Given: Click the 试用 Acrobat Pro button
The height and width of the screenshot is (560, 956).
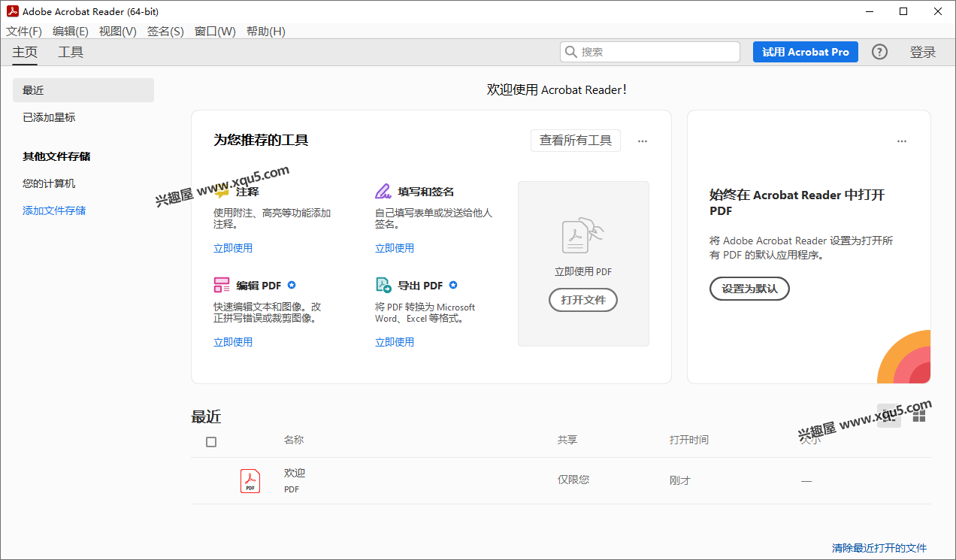Looking at the screenshot, I should tap(806, 52).
